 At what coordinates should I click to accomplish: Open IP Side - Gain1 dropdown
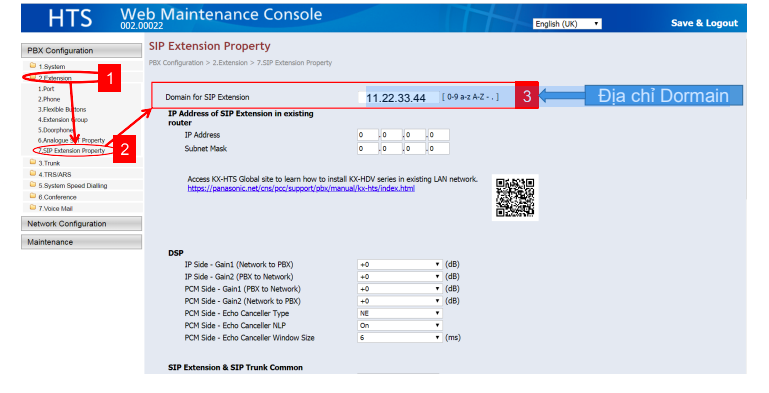[x=400, y=264]
